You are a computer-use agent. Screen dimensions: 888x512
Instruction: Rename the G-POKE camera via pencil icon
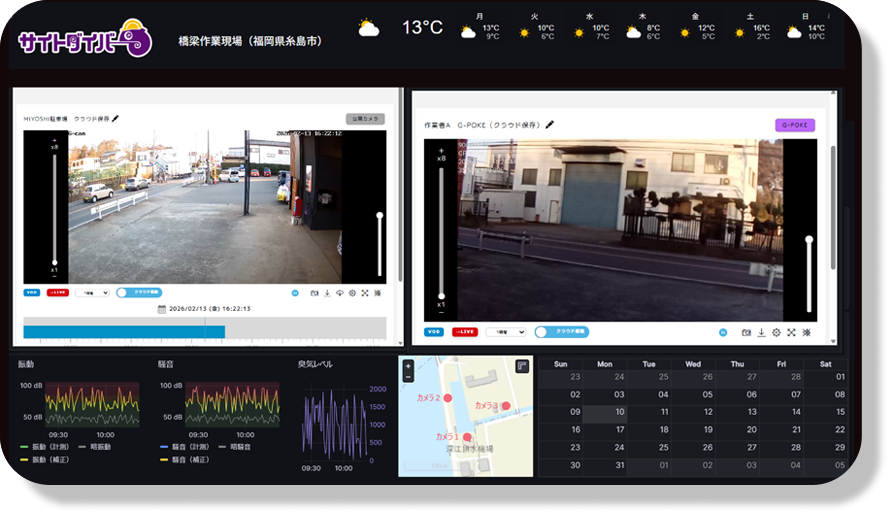[x=549, y=125]
